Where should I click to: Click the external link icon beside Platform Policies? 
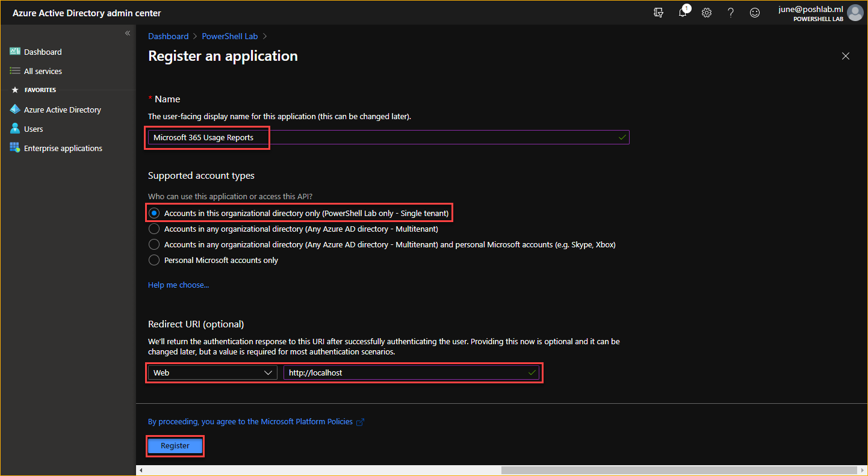point(361,422)
